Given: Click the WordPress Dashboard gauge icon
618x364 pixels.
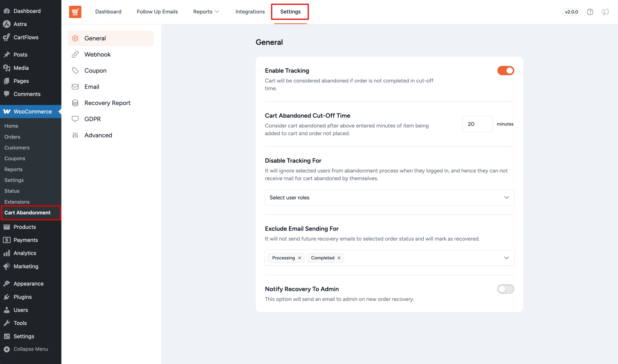Looking at the screenshot, I should click(7, 11).
